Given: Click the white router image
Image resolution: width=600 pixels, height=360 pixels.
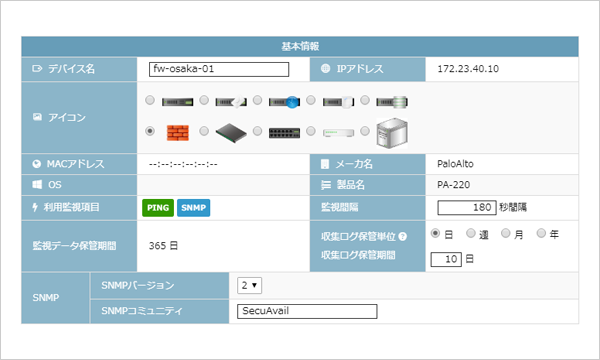Looking at the screenshot, I should pyautogui.click(x=339, y=133).
